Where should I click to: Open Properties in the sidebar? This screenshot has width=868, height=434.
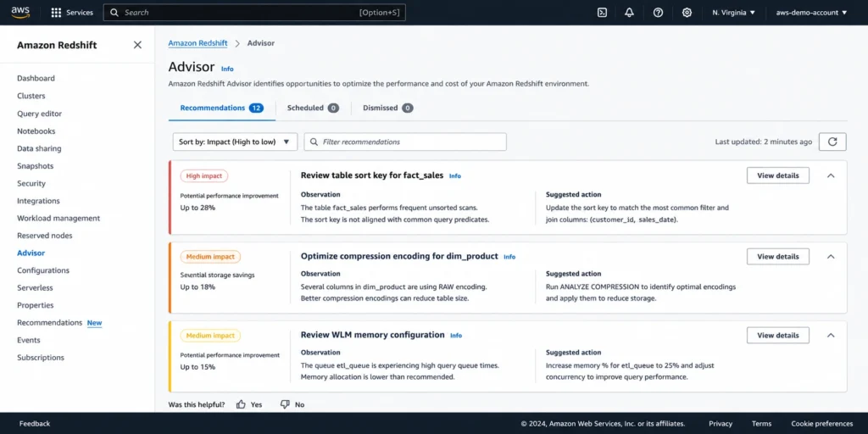click(36, 305)
